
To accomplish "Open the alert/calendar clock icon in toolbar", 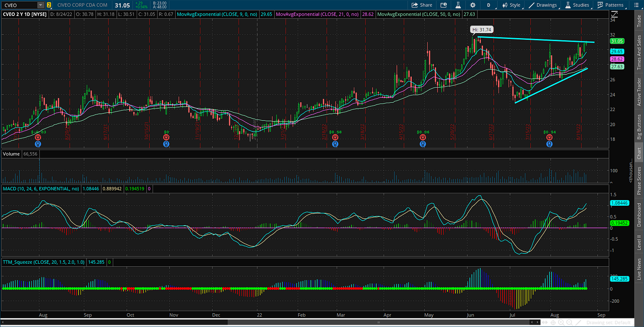I will (444, 5).
